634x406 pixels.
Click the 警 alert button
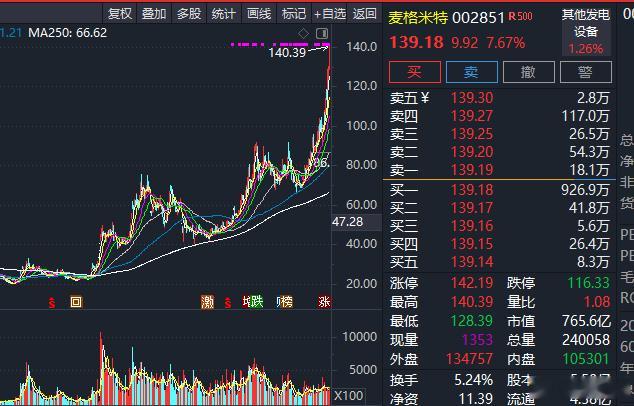[585, 72]
